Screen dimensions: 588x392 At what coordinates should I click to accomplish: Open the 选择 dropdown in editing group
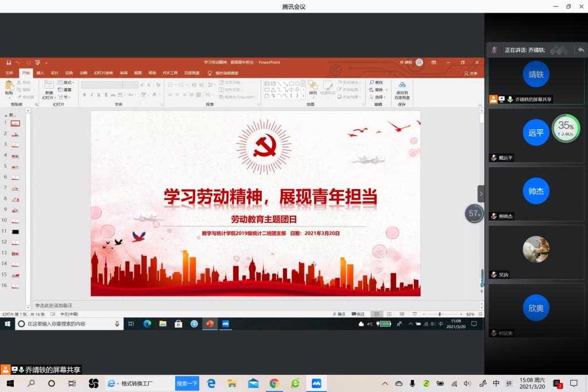click(379, 97)
